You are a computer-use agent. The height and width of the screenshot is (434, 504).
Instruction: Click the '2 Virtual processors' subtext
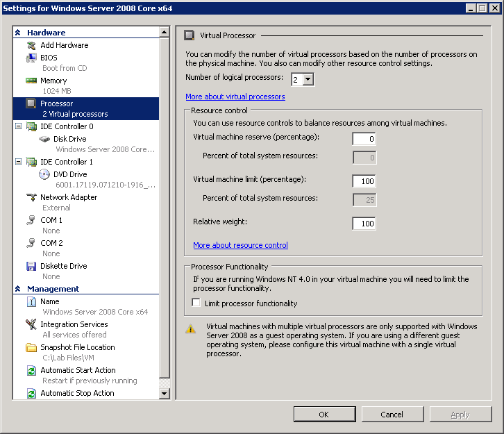tap(75, 114)
